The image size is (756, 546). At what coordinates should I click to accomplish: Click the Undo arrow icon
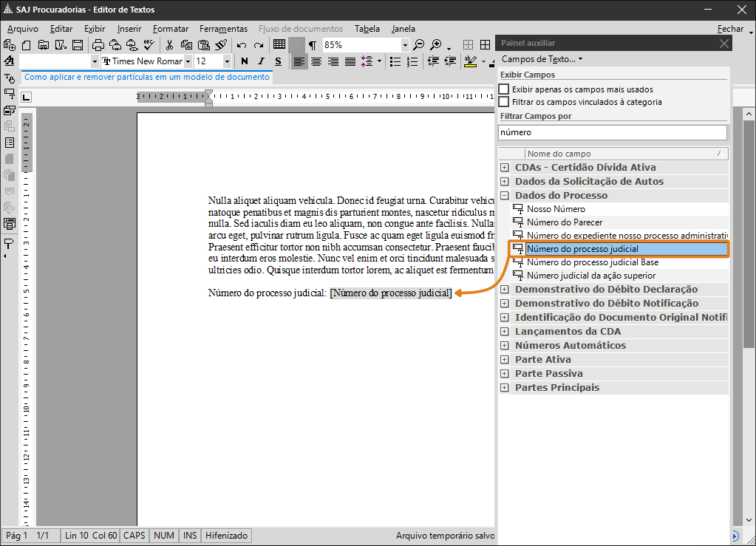[241, 45]
